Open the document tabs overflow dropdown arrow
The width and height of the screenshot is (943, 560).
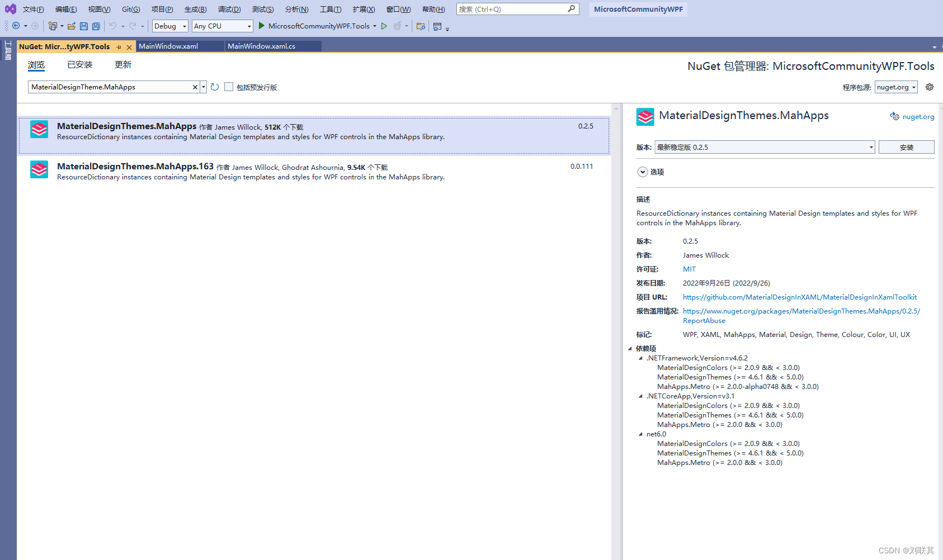click(x=935, y=47)
